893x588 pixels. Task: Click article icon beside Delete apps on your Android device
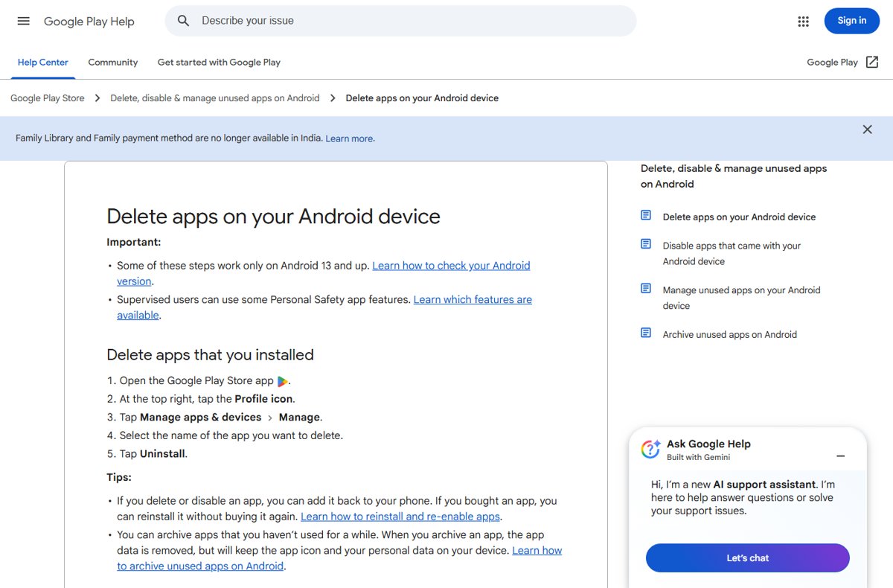646,215
